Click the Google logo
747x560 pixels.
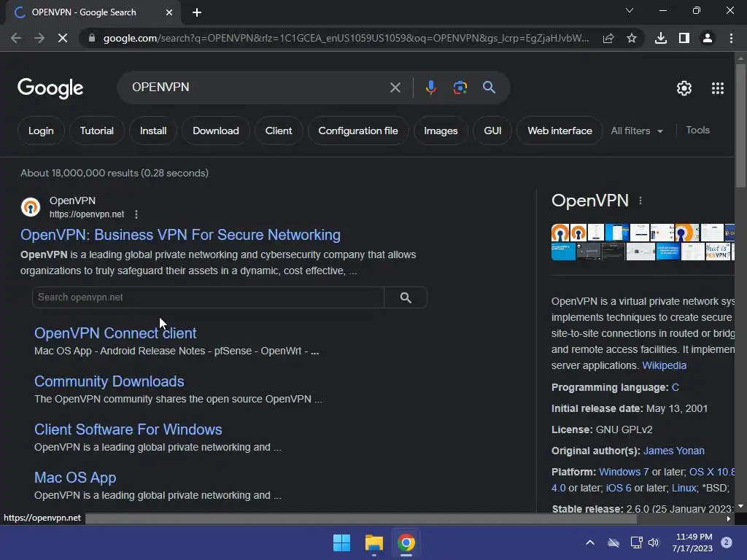pos(50,88)
